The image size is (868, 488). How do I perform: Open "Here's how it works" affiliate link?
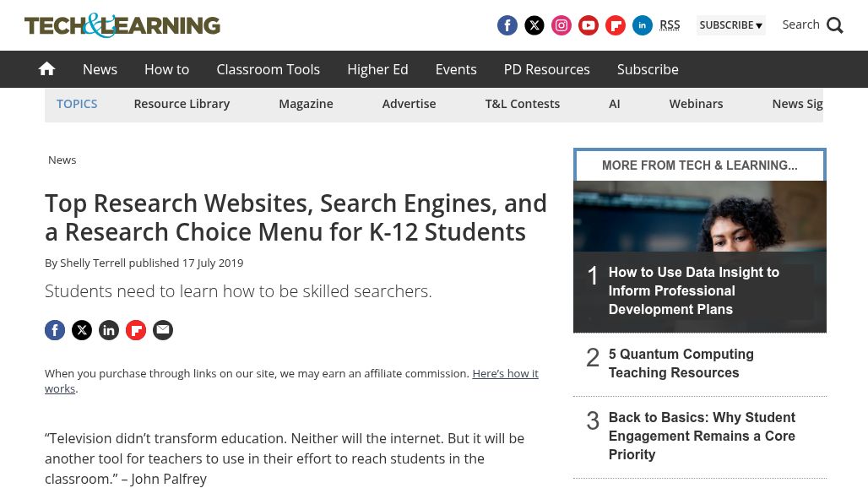point(505,373)
